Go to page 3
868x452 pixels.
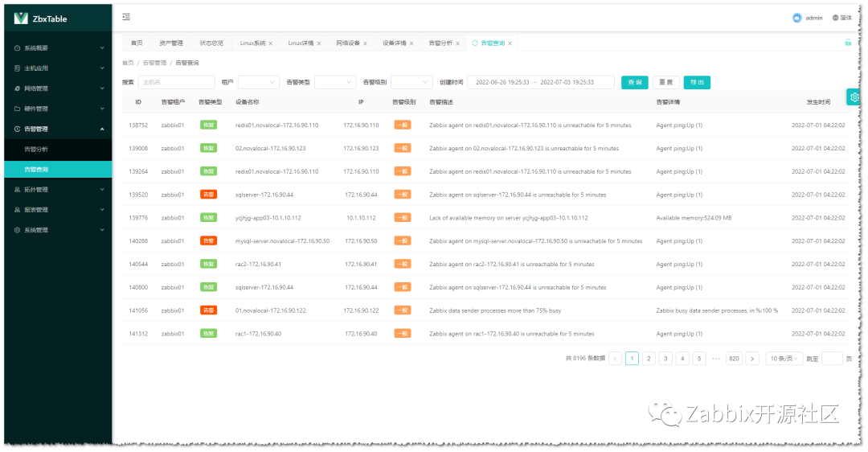click(666, 359)
